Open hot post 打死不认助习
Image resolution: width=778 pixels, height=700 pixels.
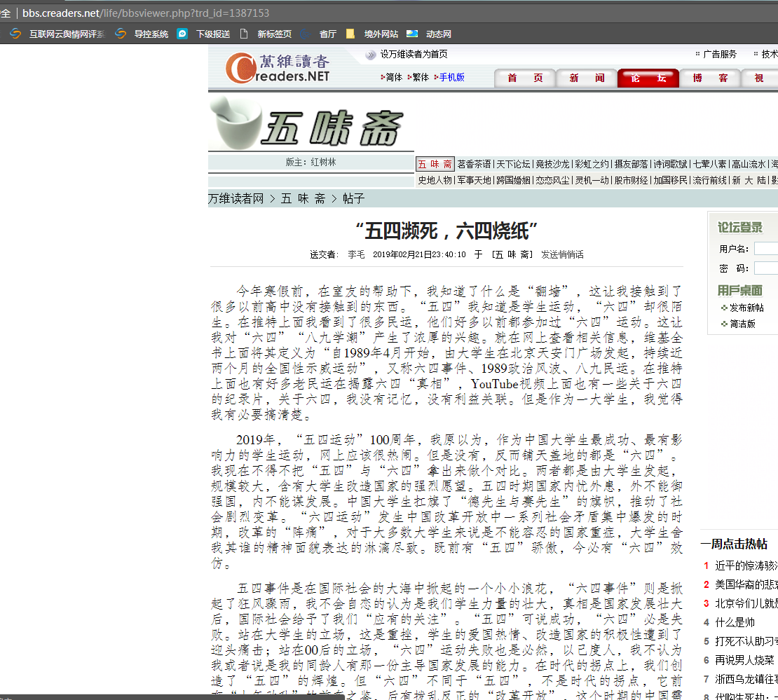(746, 641)
